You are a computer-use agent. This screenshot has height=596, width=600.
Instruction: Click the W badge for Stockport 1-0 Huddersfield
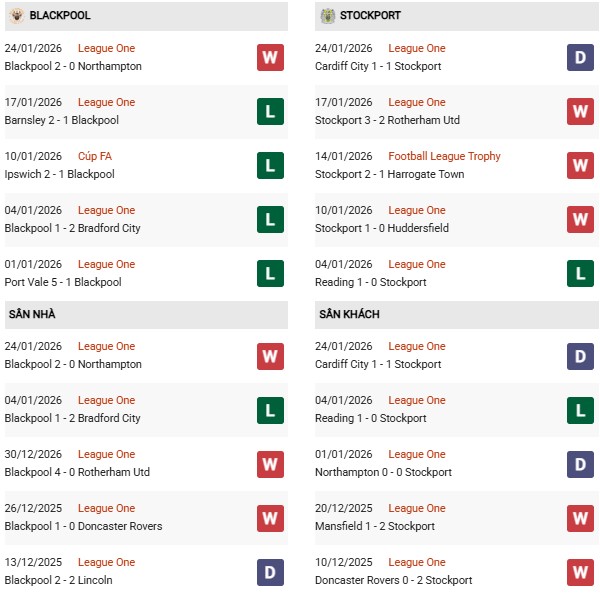point(581,219)
